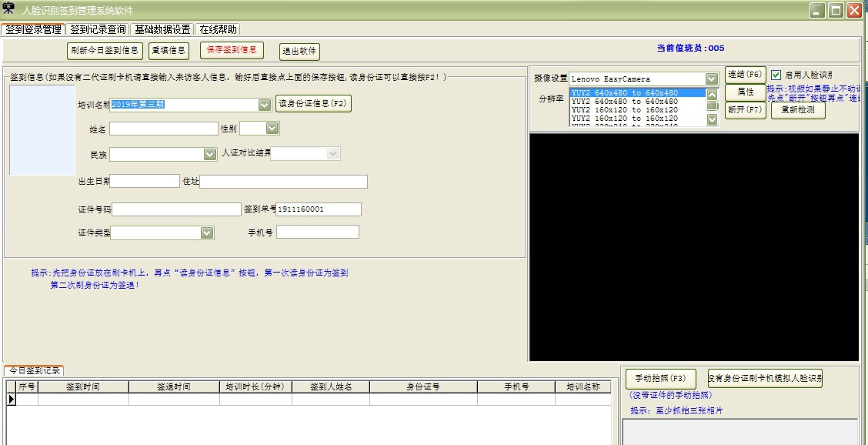Expand the 证件类型 document type dropdown

pos(205,233)
